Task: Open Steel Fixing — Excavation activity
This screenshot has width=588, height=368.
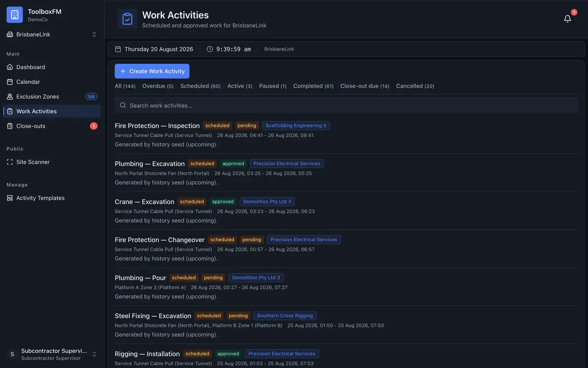Action: (x=153, y=316)
